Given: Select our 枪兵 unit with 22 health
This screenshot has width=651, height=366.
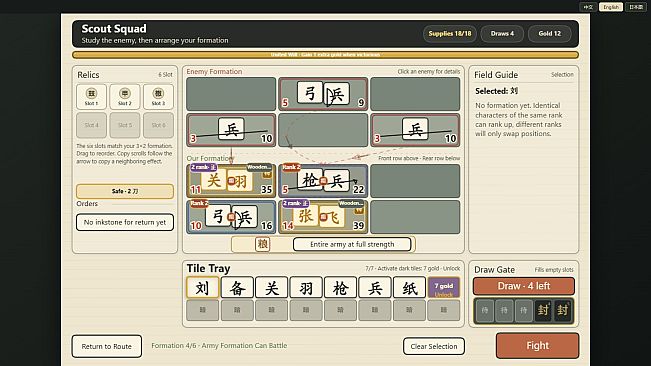Looking at the screenshot, I should 323,181.
